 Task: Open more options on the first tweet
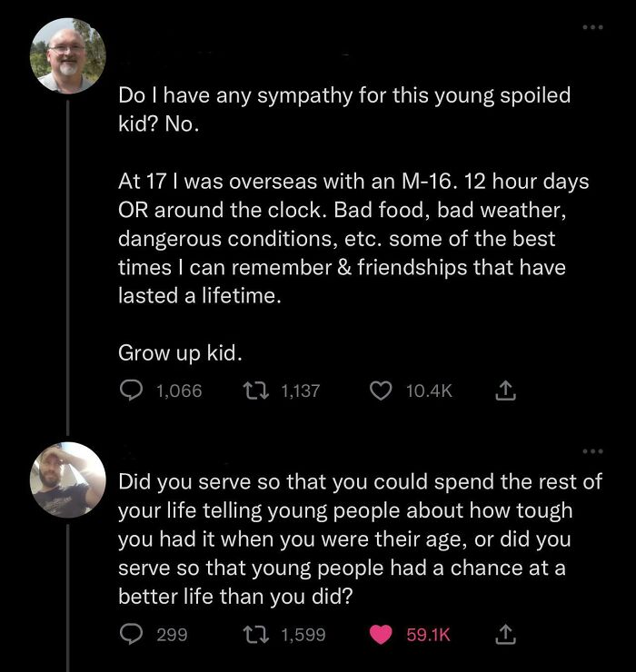[594, 26]
